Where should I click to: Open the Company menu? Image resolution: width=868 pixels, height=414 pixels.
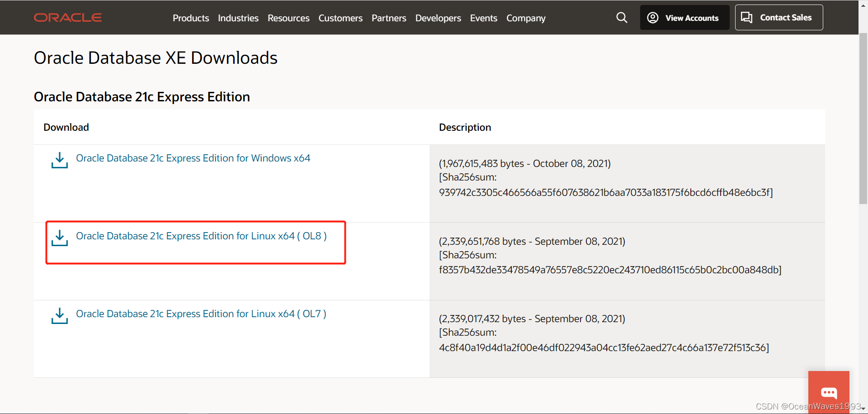[x=526, y=18]
